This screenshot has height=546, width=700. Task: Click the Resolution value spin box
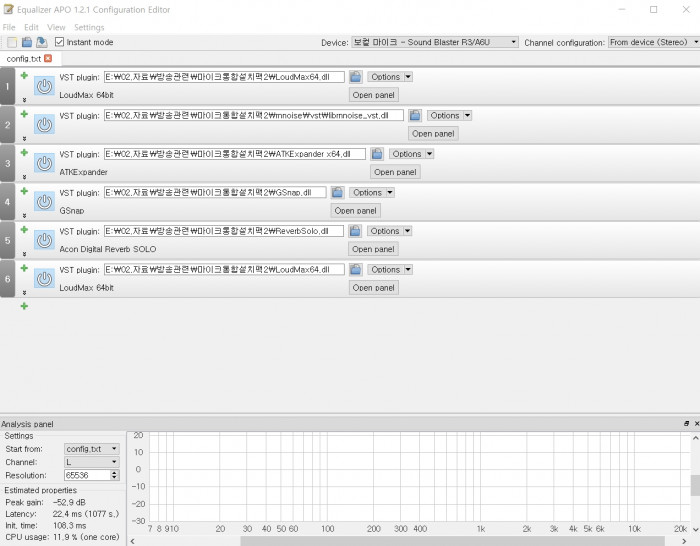coord(86,475)
